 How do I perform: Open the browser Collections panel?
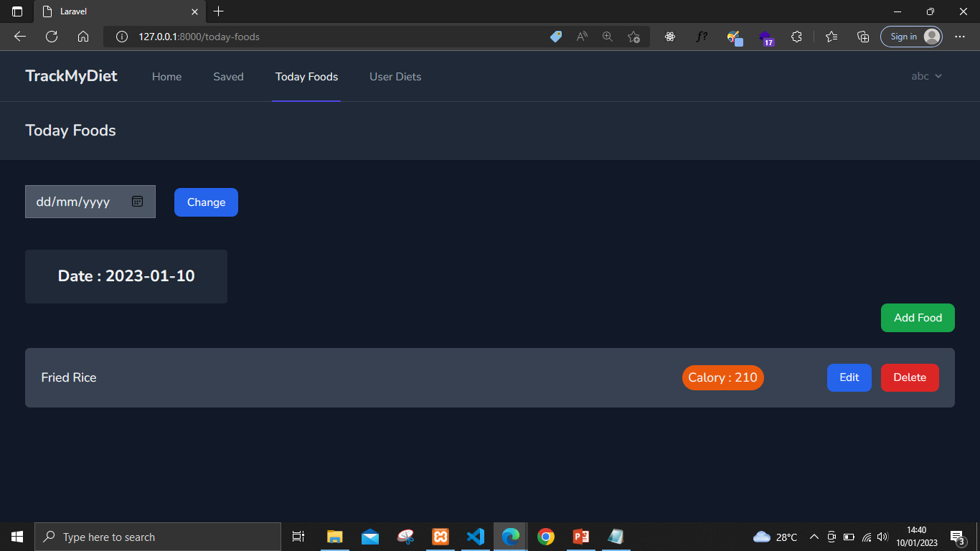(x=863, y=36)
